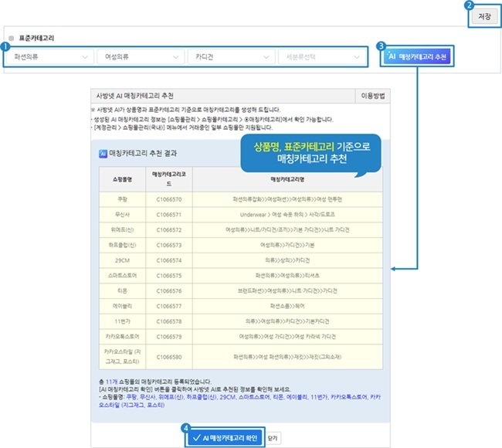Click the AI 매칭카테고리 추천 button

[x=416, y=57]
